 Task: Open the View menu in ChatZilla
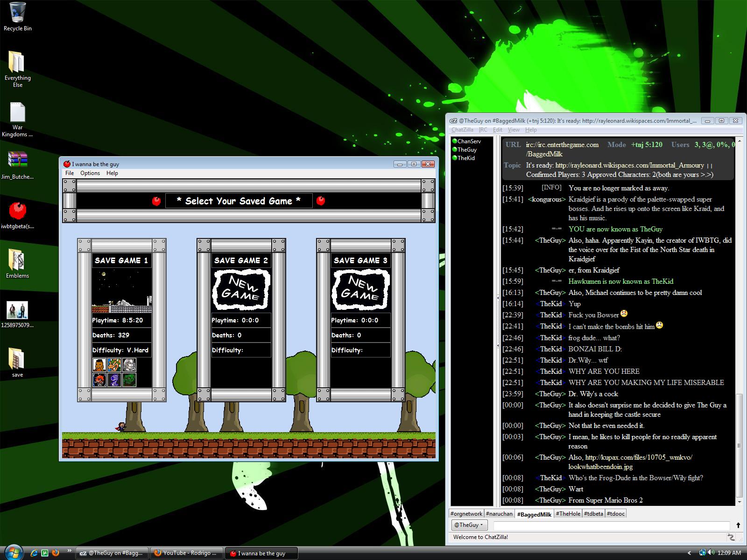(x=514, y=130)
